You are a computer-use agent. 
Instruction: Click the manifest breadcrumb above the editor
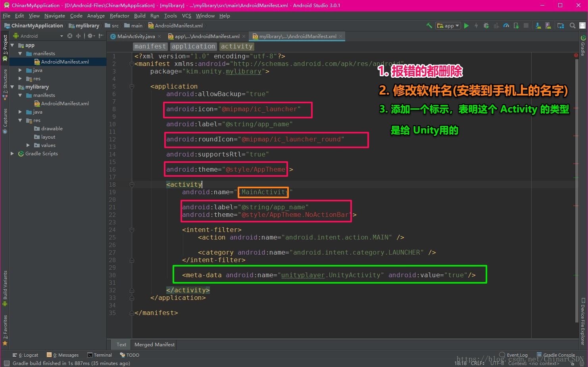click(150, 46)
